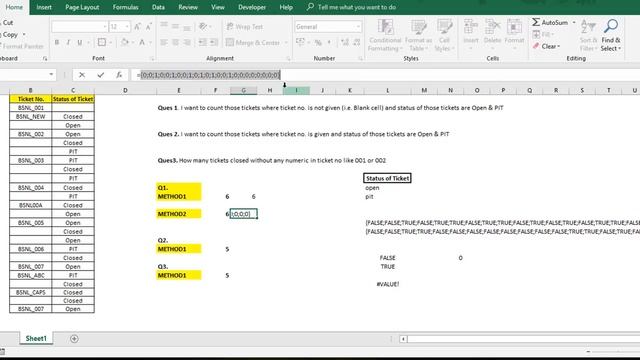Select cell containing BSNL_CAPS
The image size is (640, 360).
31,292
